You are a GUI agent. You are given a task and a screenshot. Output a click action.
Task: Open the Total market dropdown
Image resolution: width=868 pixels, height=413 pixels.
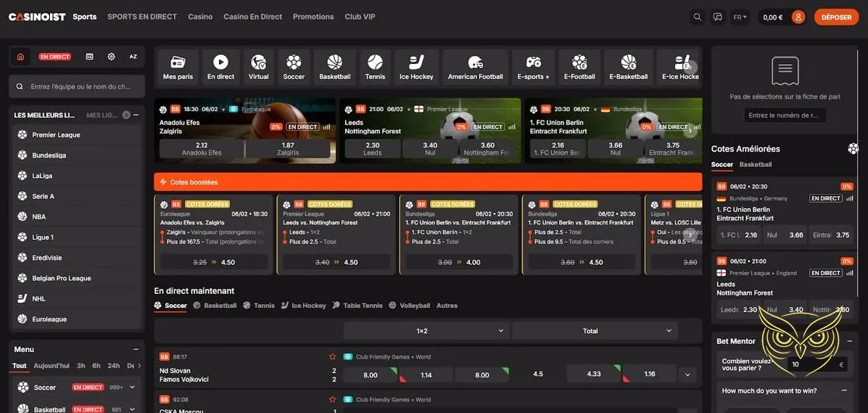point(593,331)
